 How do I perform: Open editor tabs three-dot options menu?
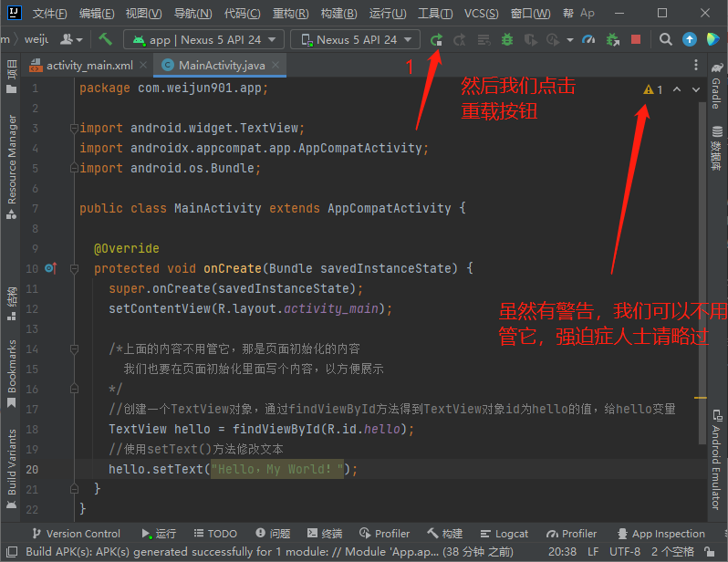[695, 65]
